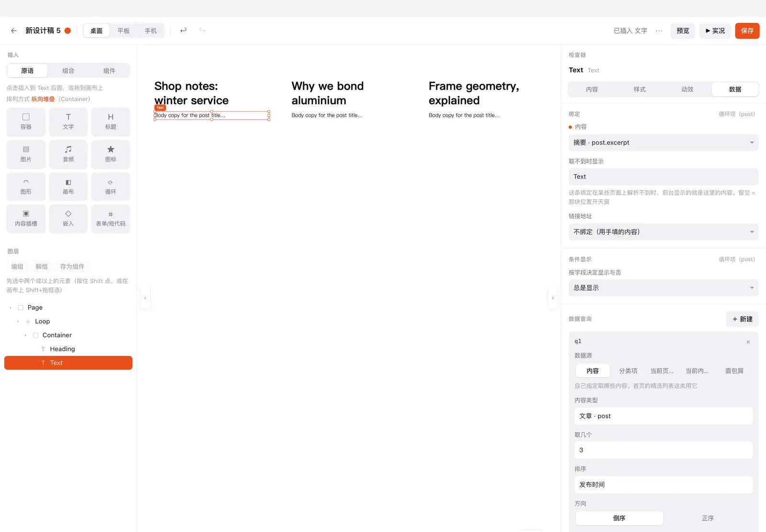Collapse the right panel with the chevron
The height and width of the screenshot is (532, 766).
(552, 298)
